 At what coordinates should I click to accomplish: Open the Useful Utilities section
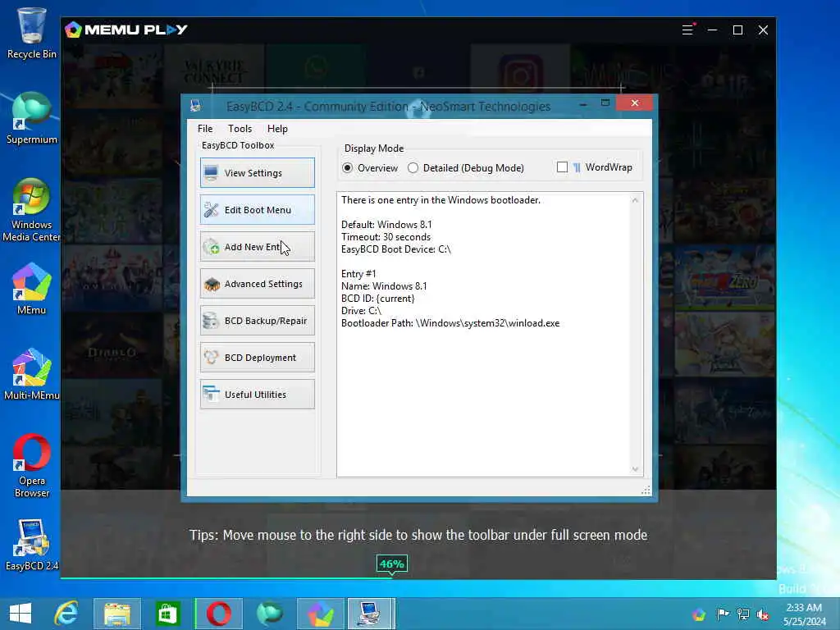coord(257,395)
